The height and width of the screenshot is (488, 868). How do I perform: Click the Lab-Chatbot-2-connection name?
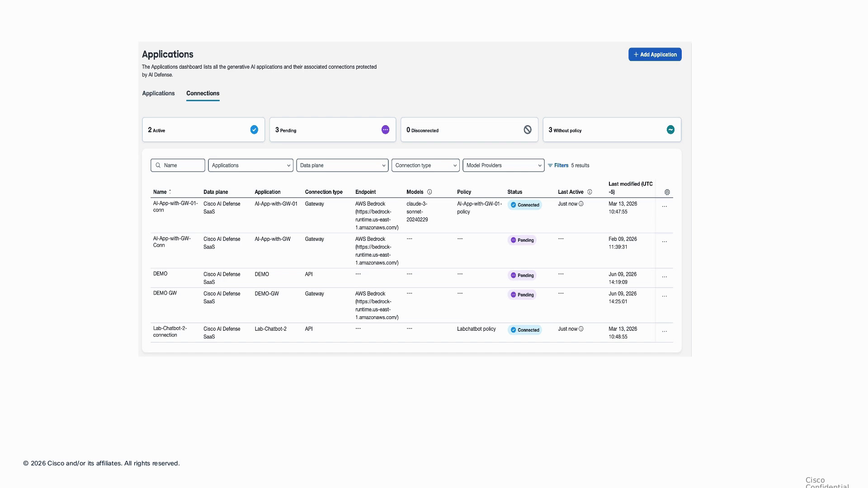pyautogui.click(x=170, y=332)
